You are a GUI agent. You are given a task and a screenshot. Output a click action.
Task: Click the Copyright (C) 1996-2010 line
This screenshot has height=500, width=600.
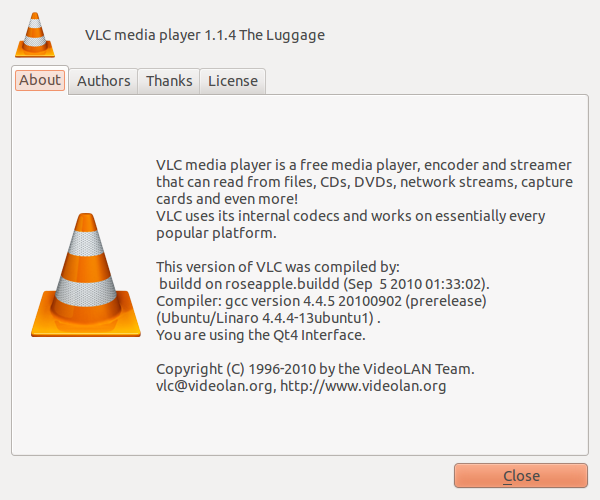[x=322, y=369]
